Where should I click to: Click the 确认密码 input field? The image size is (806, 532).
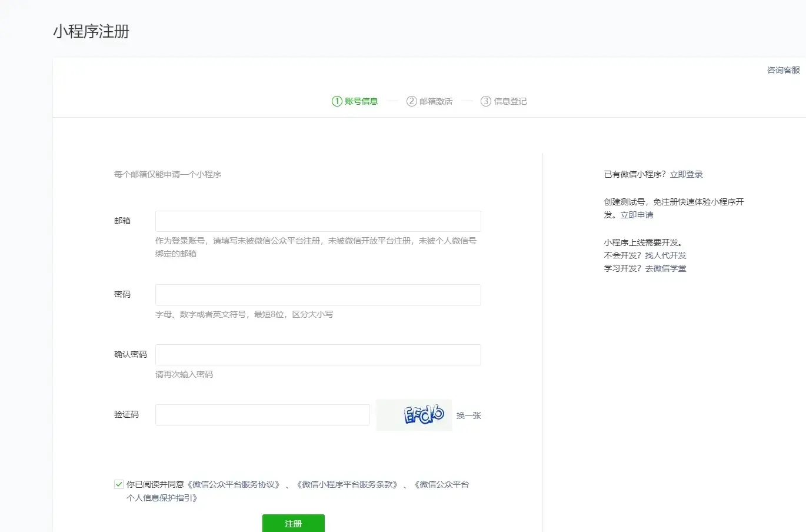tap(318, 355)
